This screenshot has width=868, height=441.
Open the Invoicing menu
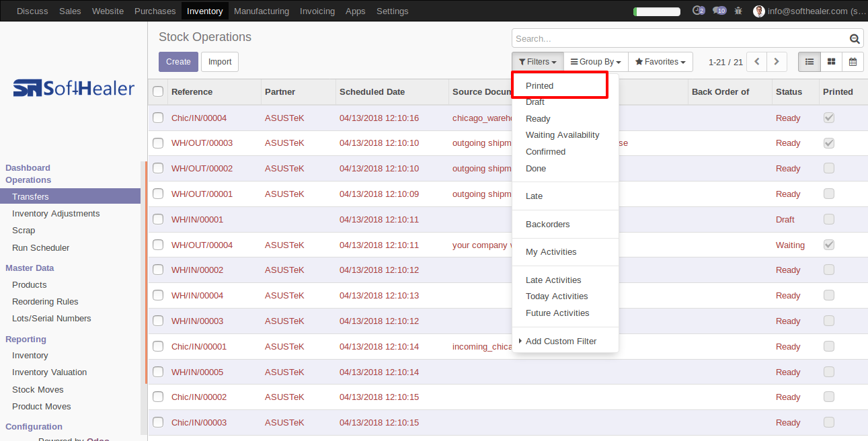pyautogui.click(x=317, y=11)
